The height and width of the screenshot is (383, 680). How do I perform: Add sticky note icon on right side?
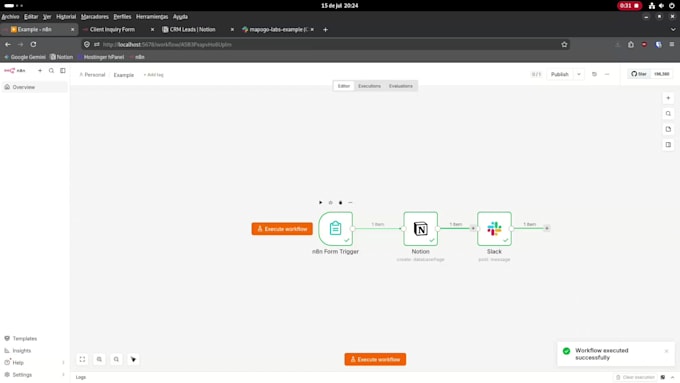point(668,129)
